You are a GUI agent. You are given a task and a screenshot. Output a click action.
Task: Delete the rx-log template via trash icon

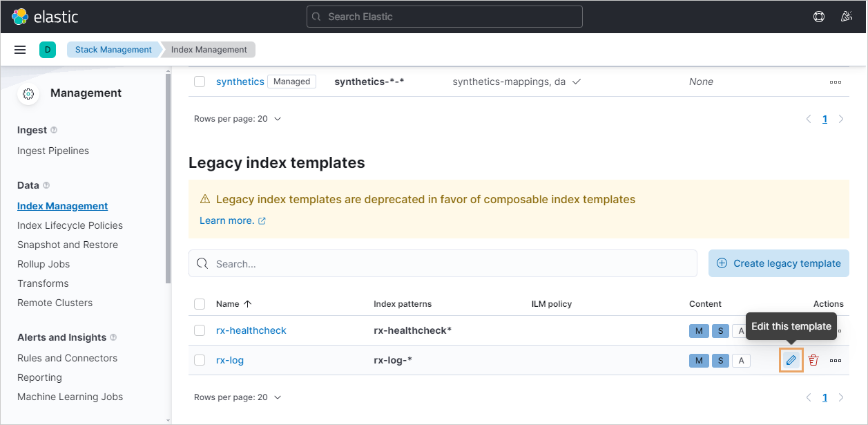[x=813, y=360]
